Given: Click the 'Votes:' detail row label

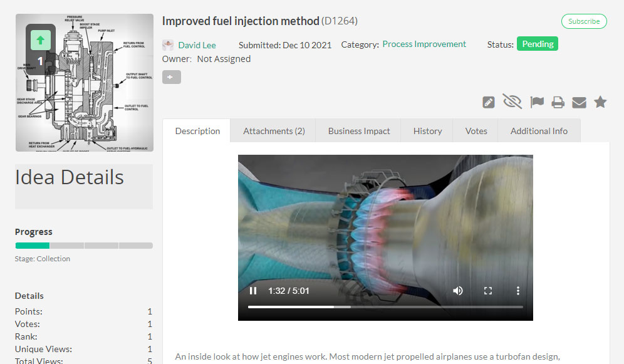Looking at the screenshot, I should coord(28,325).
